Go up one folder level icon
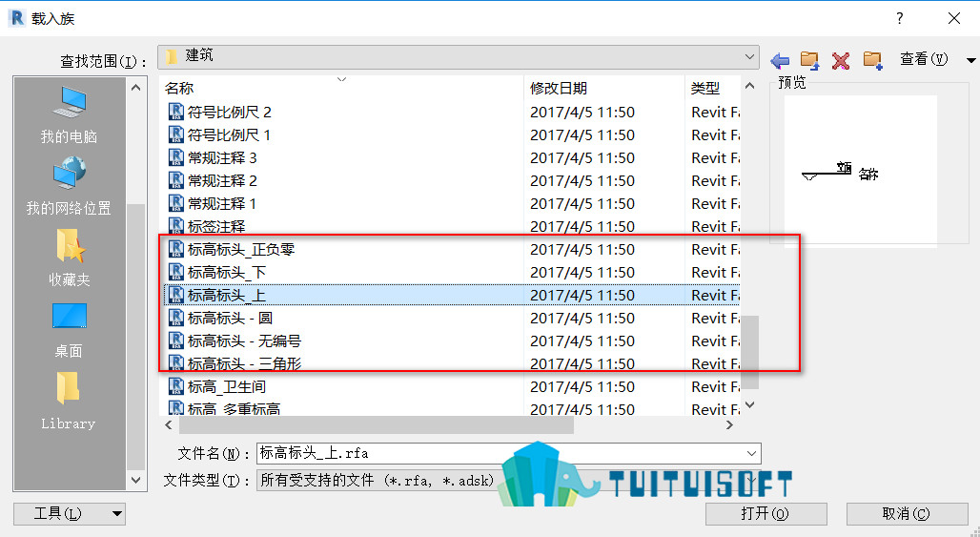The width and height of the screenshot is (980, 537). (x=810, y=60)
